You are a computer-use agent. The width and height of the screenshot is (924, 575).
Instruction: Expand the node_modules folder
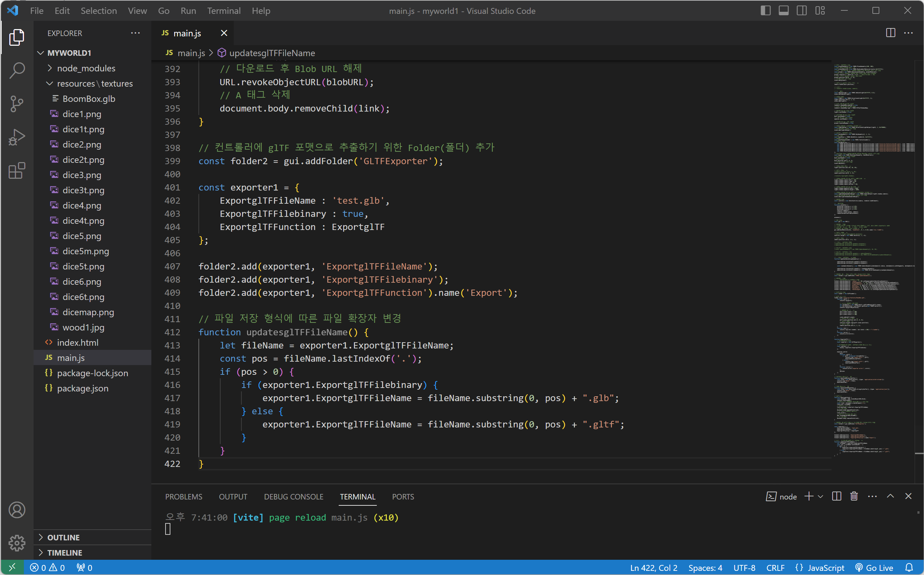pyautogui.click(x=86, y=68)
